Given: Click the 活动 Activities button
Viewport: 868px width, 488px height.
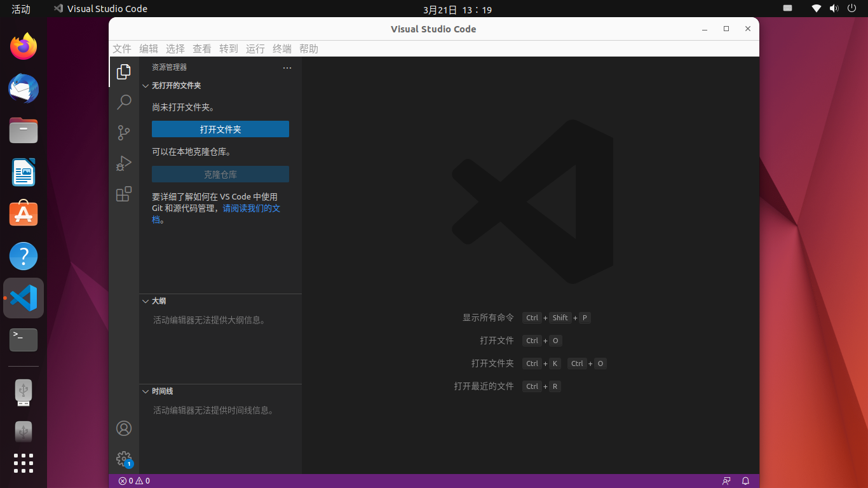Looking at the screenshot, I should click(21, 9).
